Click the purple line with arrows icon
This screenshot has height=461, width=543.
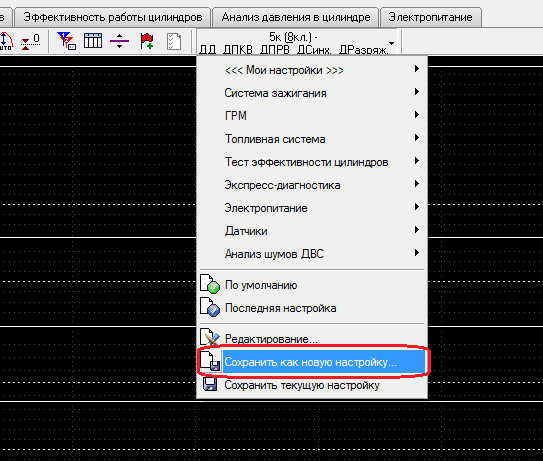[x=119, y=41]
